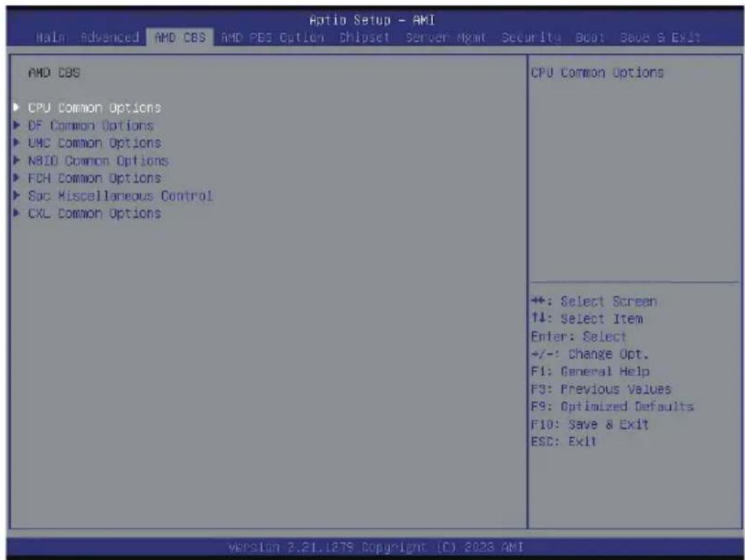Click the F10: Save & Exit hint

(x=589, y=424)
